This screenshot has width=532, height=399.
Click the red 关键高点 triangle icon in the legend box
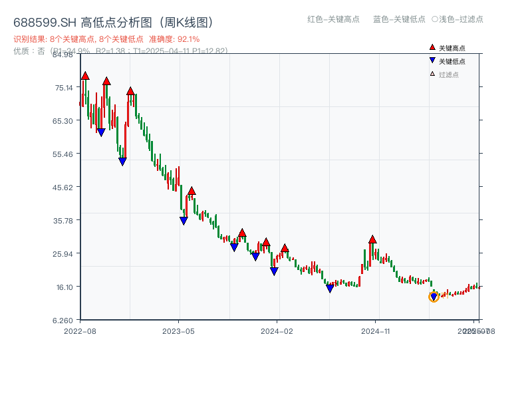point(432,47)
